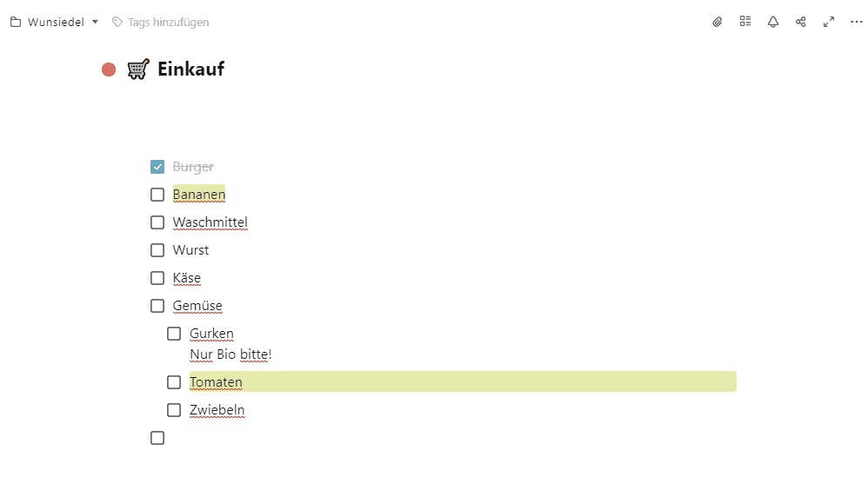Screen dimensions: 868x477
Task: Open the three-dot more options menu
Action: (x=857, y=22)
